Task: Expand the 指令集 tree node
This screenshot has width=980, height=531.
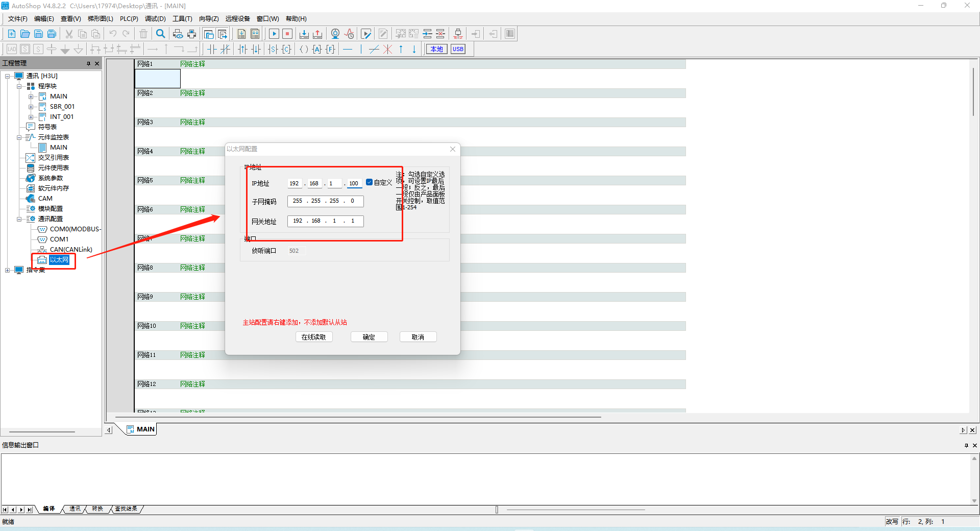Action: pos(7,270)
